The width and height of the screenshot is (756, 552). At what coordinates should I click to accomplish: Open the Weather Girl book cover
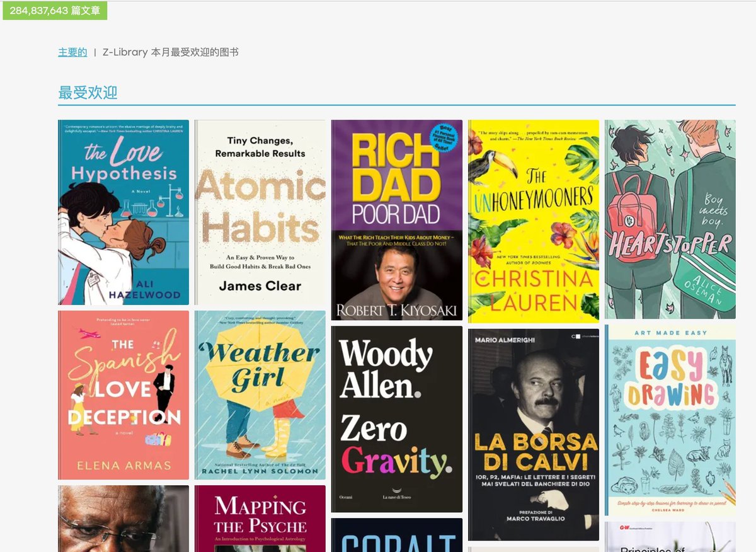click(x=260, y=395)
